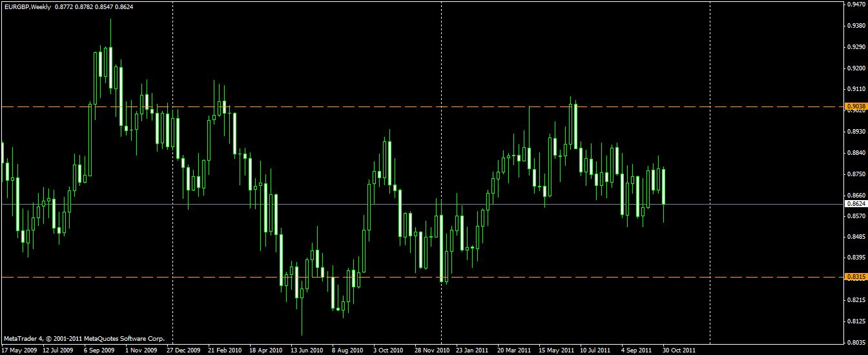Click the 0.9200 price scale label

[856, 68]
